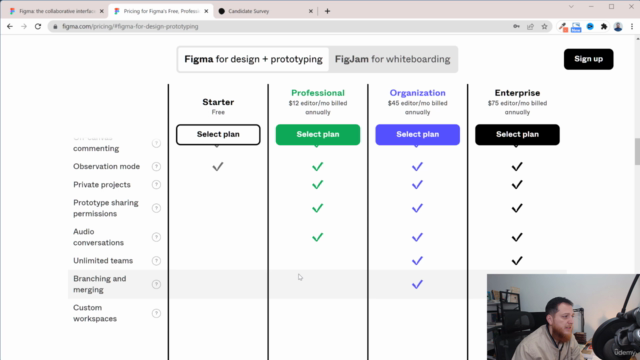The image size is (640, 360).
Task: Open Chrome's three-dot menu
Action: pyautogui.click(x=632, y=27)
